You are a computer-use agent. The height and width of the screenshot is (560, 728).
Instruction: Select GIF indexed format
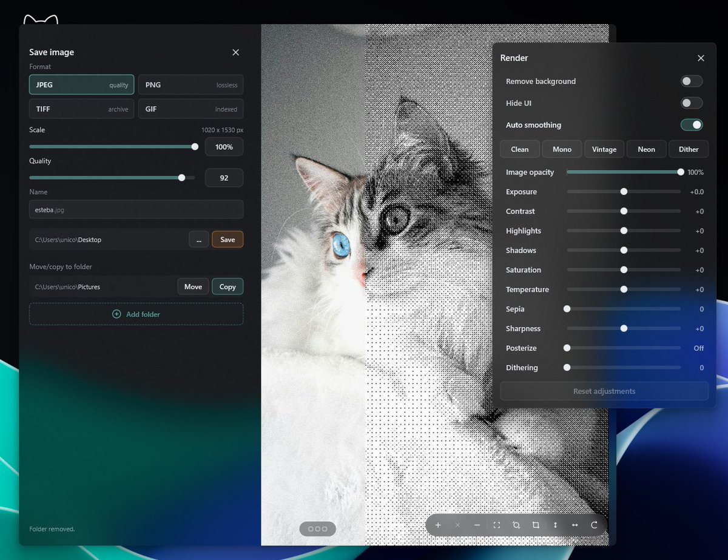[x=190, y=109]
